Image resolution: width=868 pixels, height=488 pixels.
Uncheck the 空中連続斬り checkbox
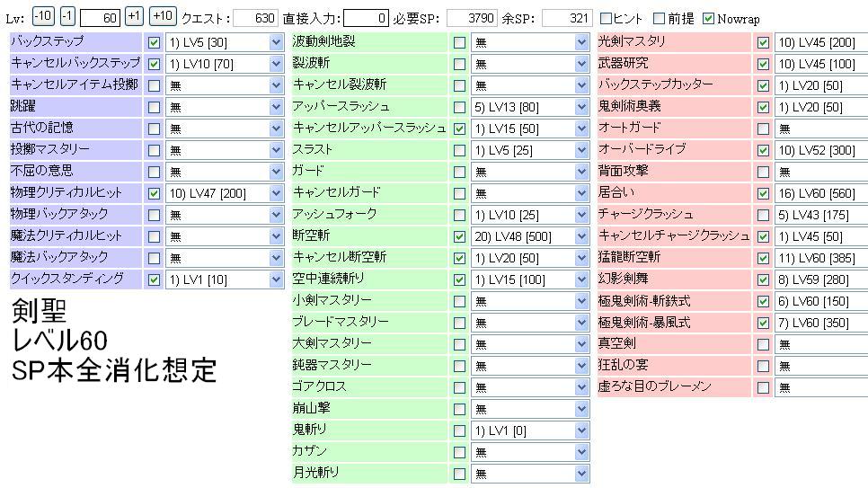click(x=459, y=280)
